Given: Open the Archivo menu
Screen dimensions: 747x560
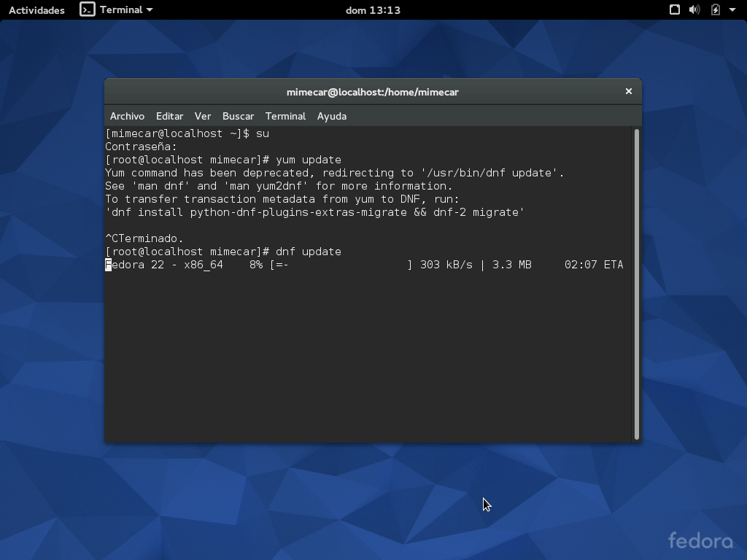Looking at the screenshot, I should click(x=127, y=116).
